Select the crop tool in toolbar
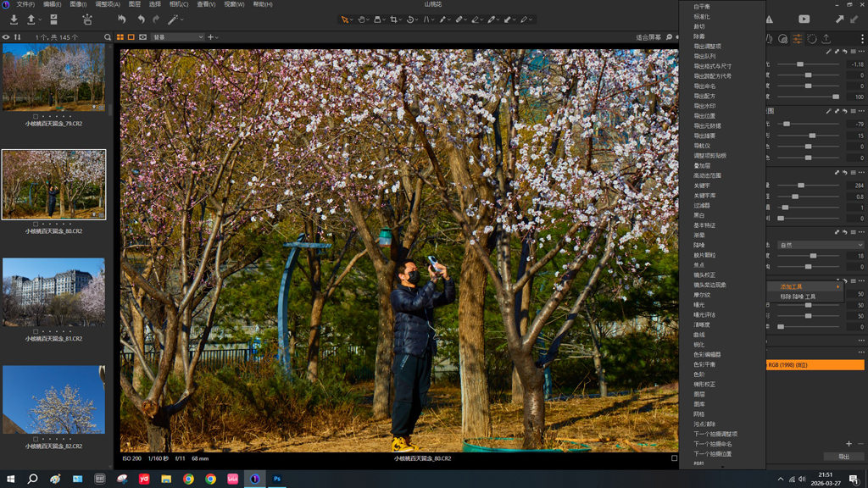This screenshot has width=868, height=488. click(394, 19)
